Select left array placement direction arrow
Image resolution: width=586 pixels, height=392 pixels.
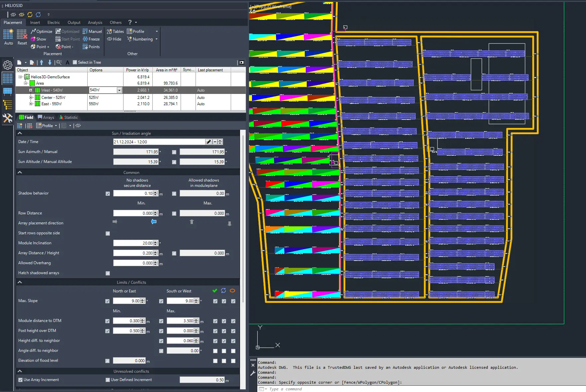154,222
